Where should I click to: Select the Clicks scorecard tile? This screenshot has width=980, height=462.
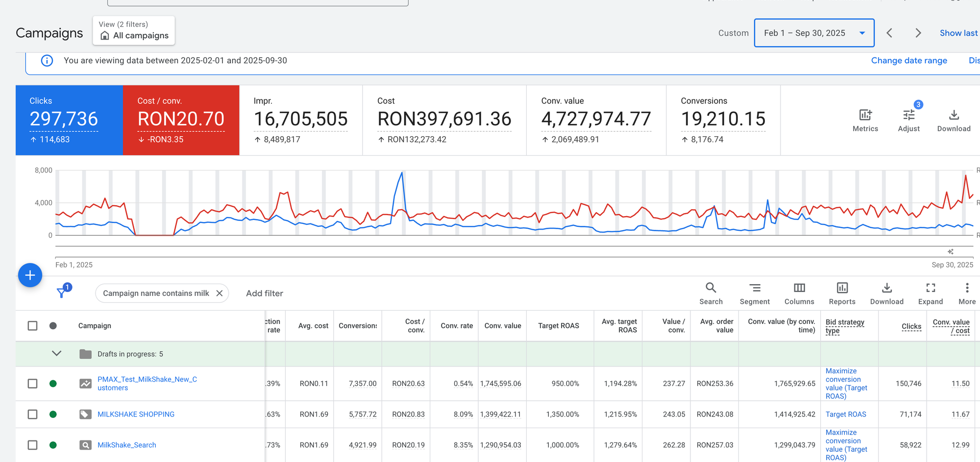(69, 120)
